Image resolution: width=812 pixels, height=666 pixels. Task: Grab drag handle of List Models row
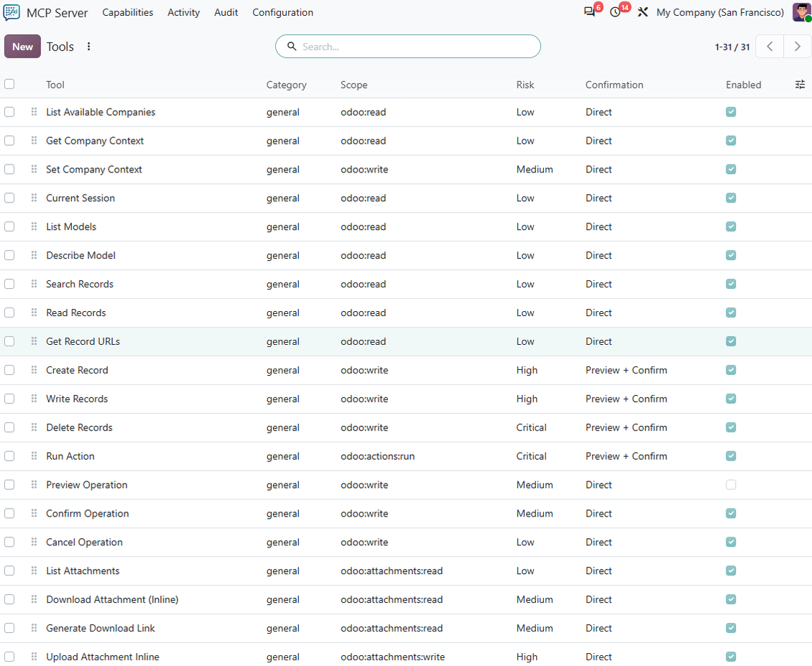tap(34, 226)
